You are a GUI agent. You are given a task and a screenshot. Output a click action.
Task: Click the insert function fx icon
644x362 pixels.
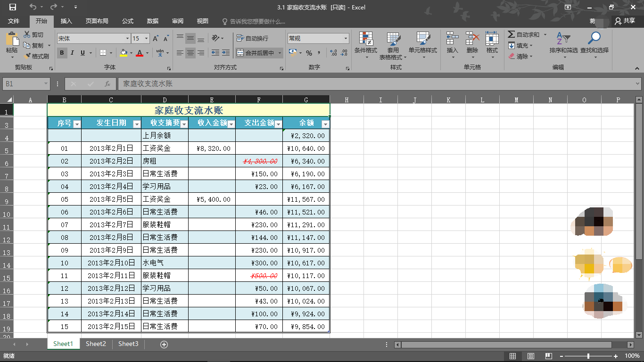coord(107,84)
